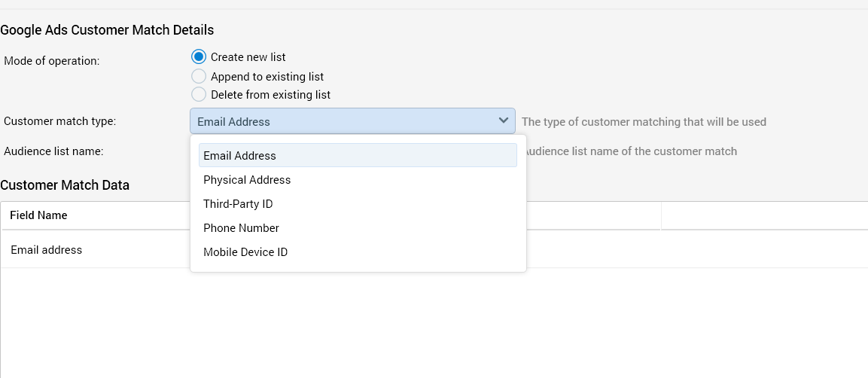Click the Audience list name label
Viewport: 868px width, 378px height.
(x=53, y=151)
